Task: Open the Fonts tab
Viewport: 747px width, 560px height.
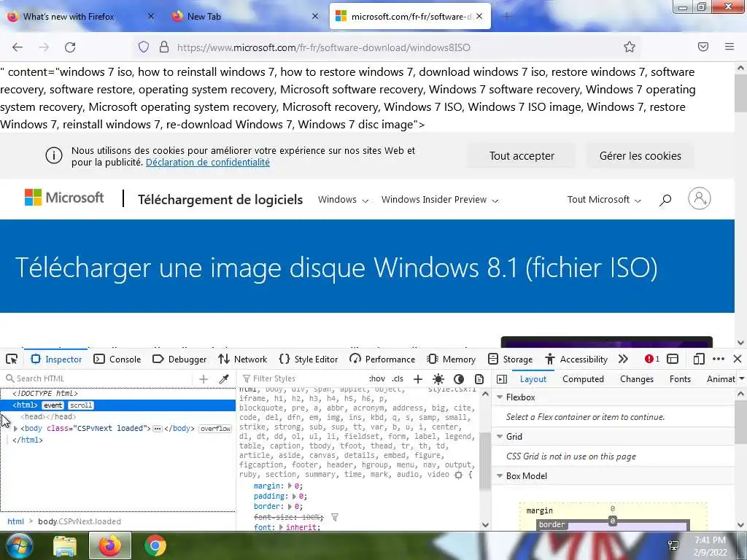Action: [680, 379]
